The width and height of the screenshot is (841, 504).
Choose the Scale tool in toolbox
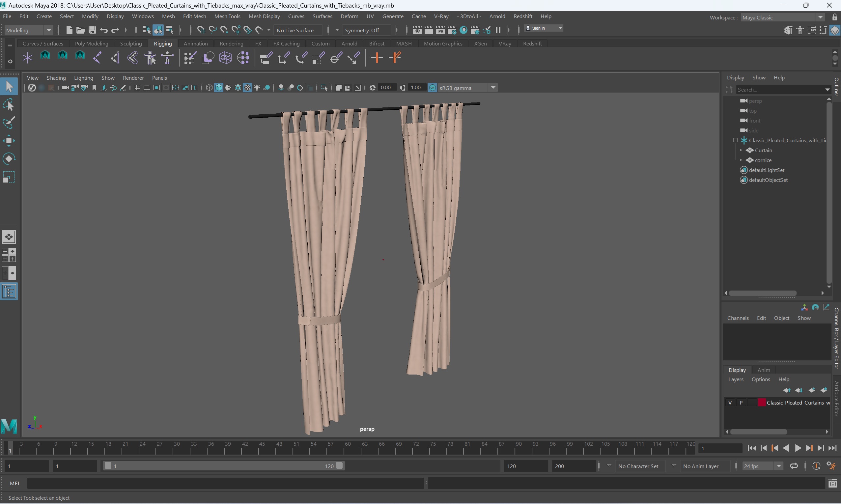tap(9, 177)
